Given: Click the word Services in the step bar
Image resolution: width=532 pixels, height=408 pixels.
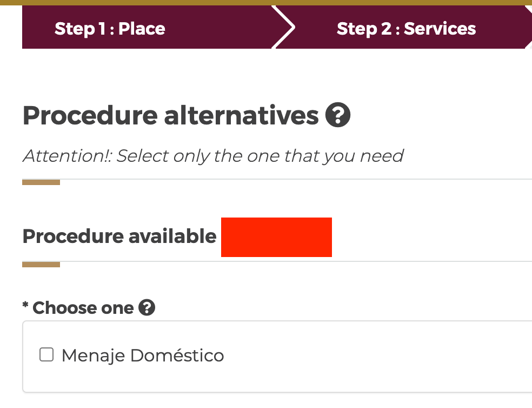Looking at the screenshot, I should click(440, 28).
